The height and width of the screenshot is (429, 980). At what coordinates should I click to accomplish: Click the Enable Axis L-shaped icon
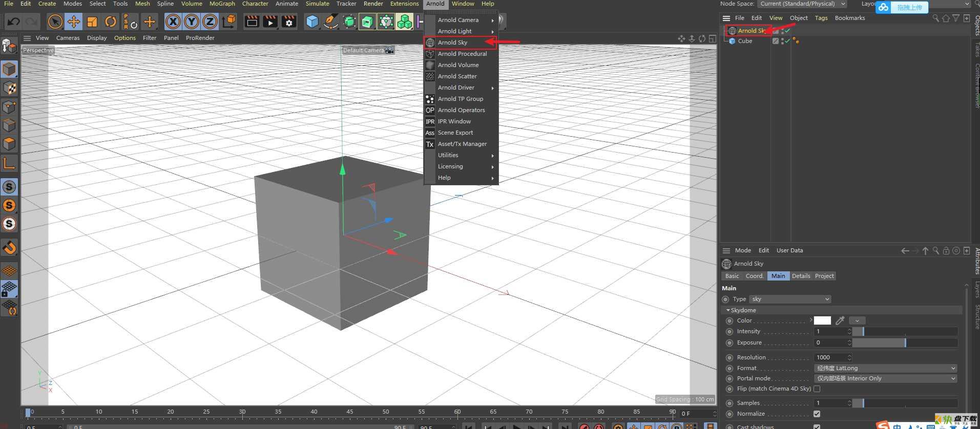click(x=9, y=163)
